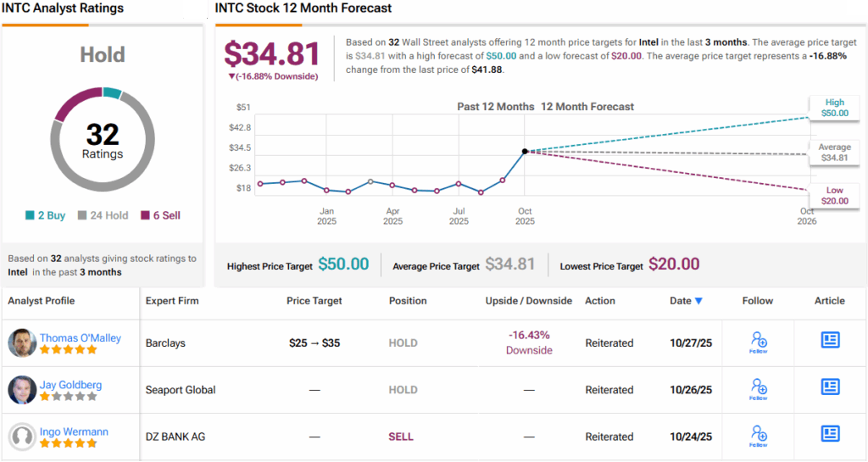Image resolution: width=868 pixels, height=462 pixels.
Task: Click the 24 Hold legend swatch
Action: pos(82,215)
